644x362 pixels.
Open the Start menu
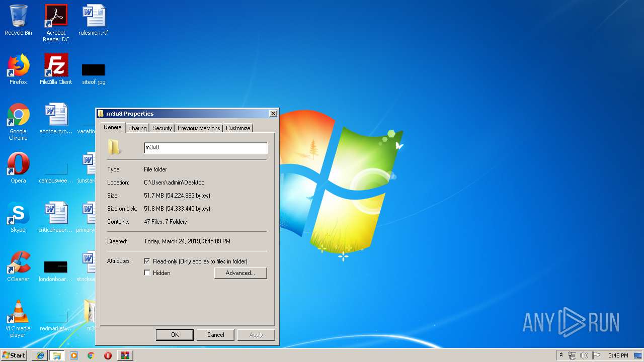(x=14, y=355)
